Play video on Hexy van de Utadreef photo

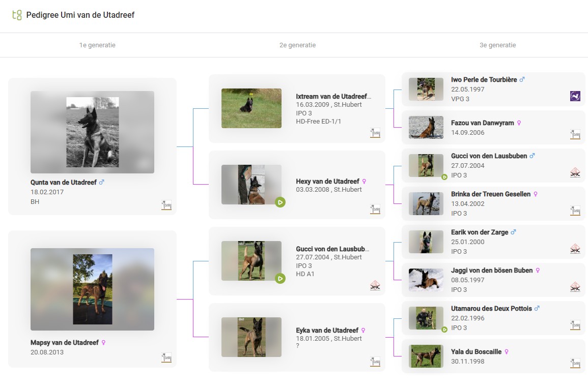(280, 202)
